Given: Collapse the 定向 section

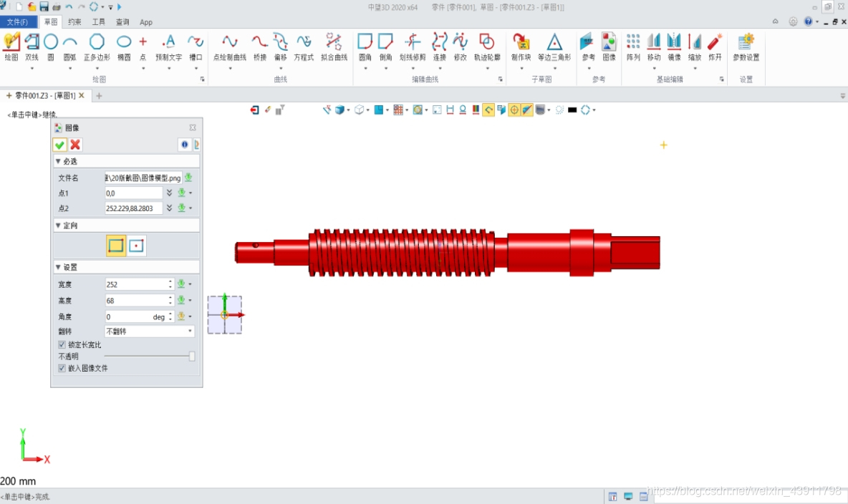Looking at the screenshot, I should [58, 225].
